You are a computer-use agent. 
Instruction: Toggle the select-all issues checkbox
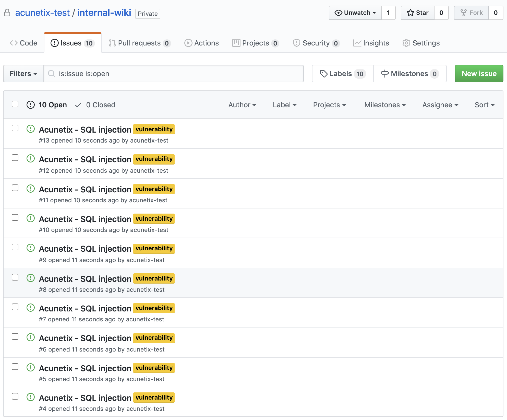pos(15,104)
